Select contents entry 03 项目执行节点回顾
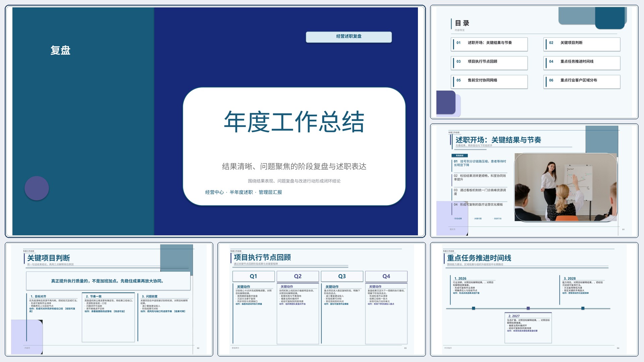This screenshot has height=362, width=644. [489, 63]
